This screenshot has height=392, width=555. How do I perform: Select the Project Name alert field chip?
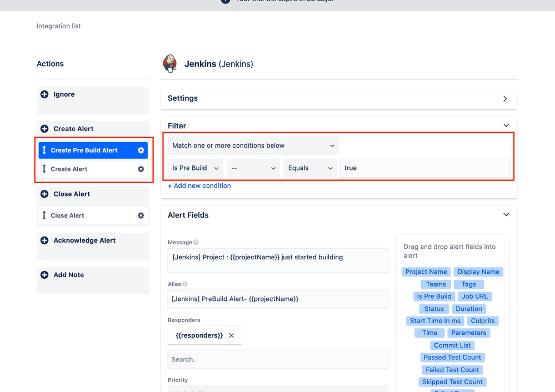[x=426, y=272]
